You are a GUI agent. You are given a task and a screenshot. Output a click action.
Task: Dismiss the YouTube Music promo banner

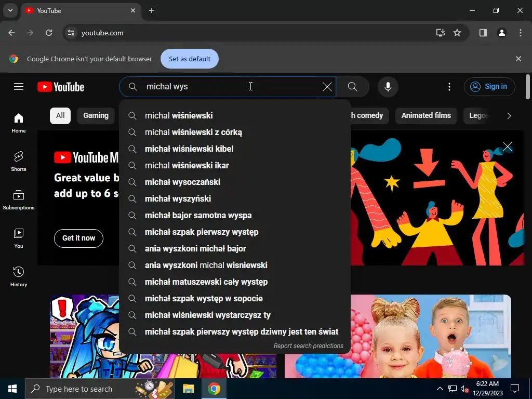click(x=508, y=147)
